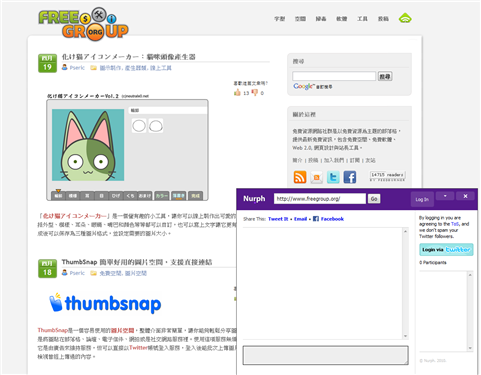The height and width of the screenshot is (375, 481).
Task: Click the Go button beside Nurph URL
Action: pyautogui.click(x=374, y=199)
